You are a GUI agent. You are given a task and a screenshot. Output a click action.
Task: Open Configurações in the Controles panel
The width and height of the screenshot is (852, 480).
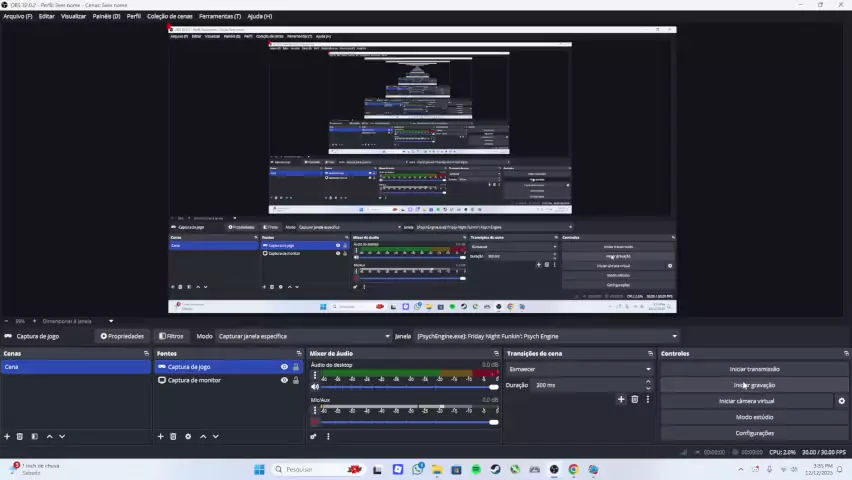coord(754,433)
